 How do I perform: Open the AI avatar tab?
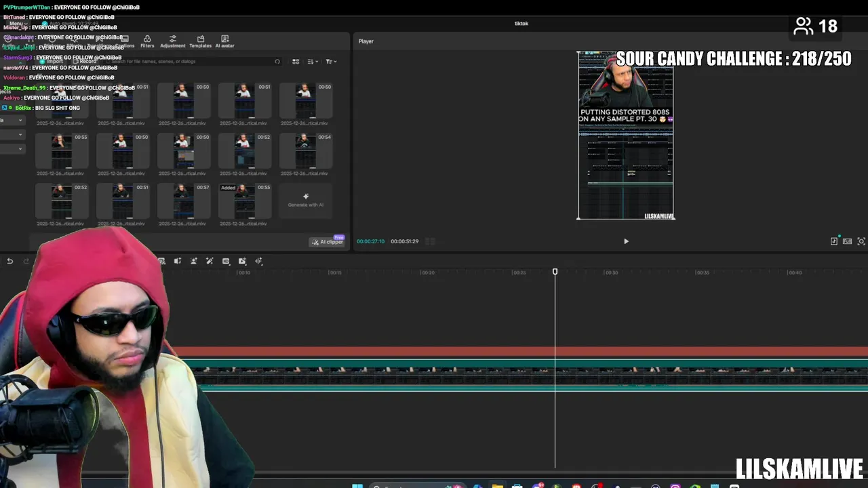point(224,41)
